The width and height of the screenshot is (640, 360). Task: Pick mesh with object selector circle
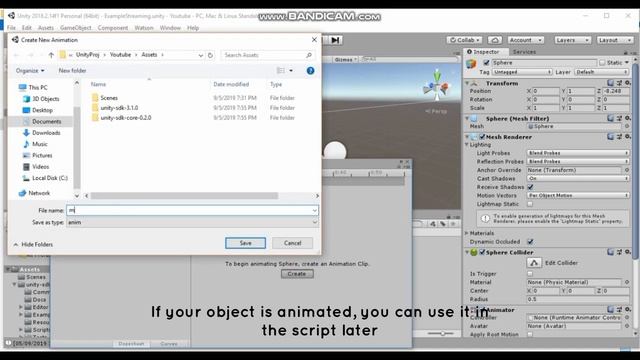tap(627, 127)
